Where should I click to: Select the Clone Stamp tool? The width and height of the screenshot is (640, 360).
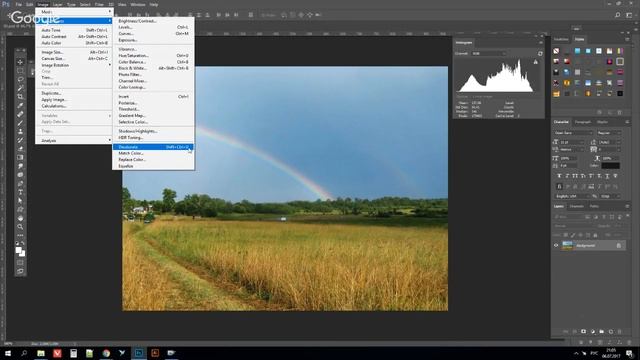click(x=20, y=131)
